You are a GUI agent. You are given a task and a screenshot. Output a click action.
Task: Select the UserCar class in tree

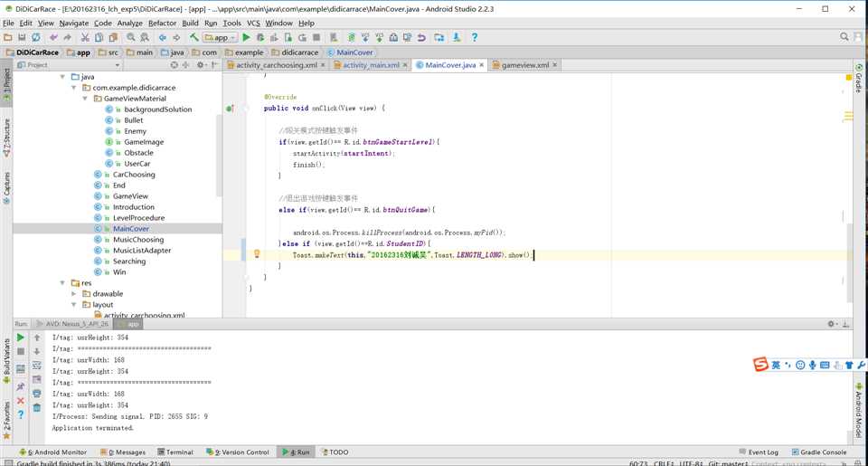point(137,164)
